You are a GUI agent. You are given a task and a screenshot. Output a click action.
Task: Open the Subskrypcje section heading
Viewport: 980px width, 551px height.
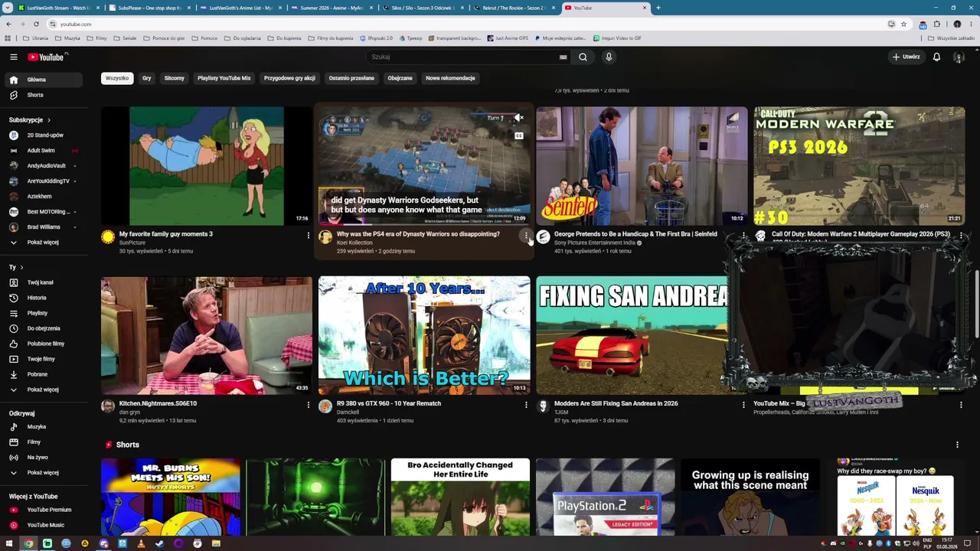[29, 120]
